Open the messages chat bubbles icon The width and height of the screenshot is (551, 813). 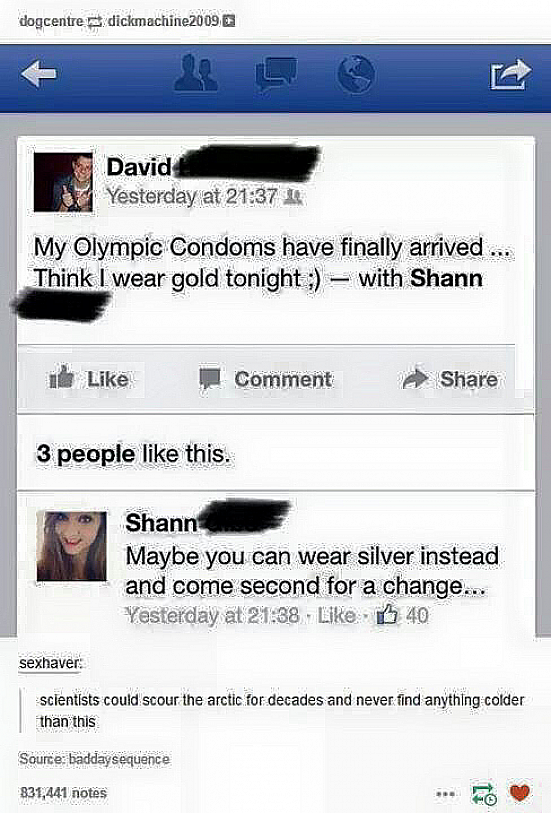pos(276,75)
